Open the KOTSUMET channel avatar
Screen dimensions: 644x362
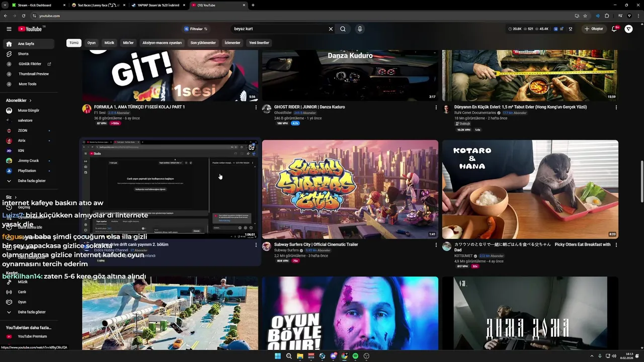tap(447, 246)
